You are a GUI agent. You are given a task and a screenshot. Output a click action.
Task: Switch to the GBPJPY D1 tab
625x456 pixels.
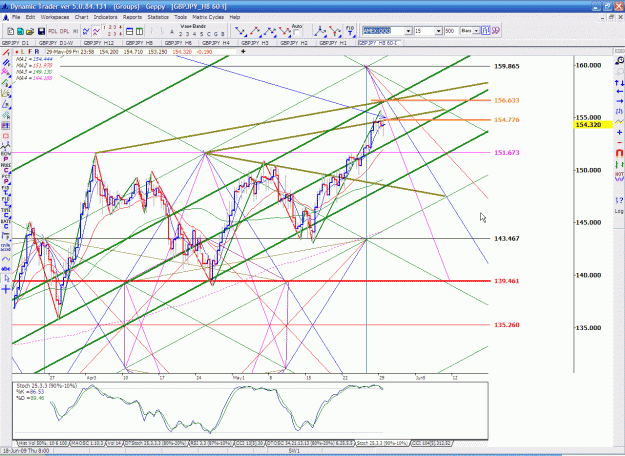pyautogui.click(x=16, y=43)
